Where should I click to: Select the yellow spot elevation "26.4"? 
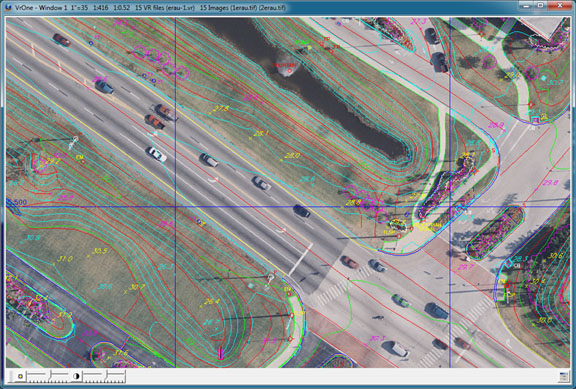[212, 301]
